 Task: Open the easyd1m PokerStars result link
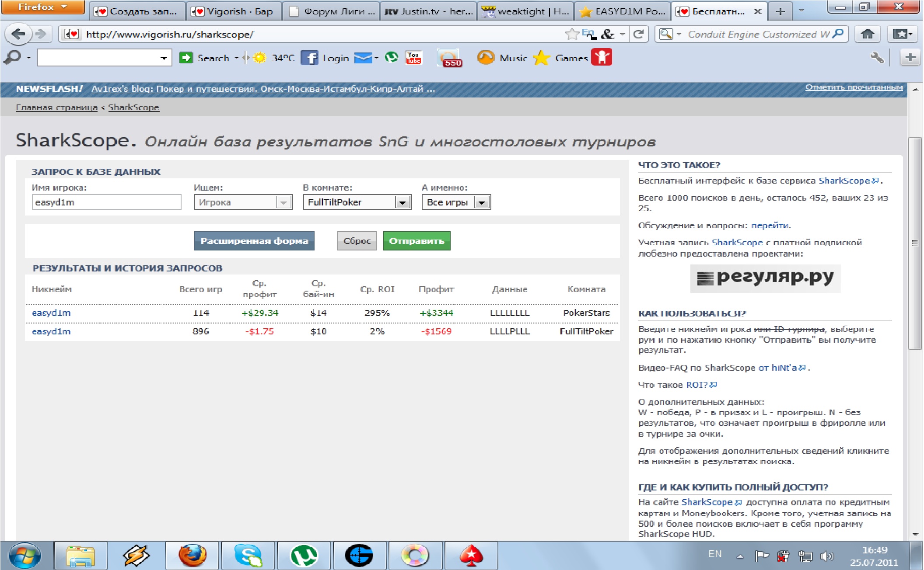(x=51, y=313)
